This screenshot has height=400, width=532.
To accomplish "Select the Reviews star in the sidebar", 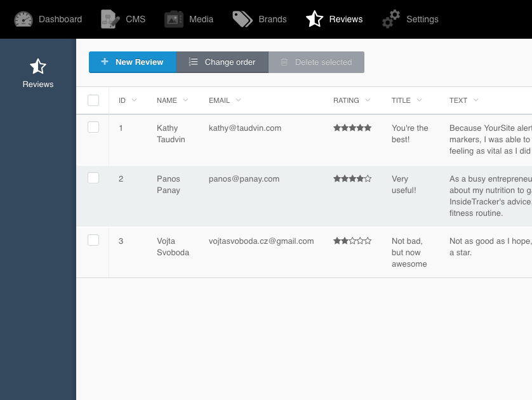I will click(x=38, y=66).
